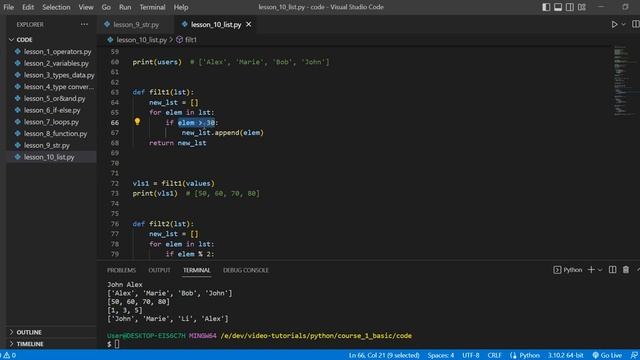The width and height of the screenshot is (640, 360).
Task: Expand the OUTLINE section
Action: (29, 332)
